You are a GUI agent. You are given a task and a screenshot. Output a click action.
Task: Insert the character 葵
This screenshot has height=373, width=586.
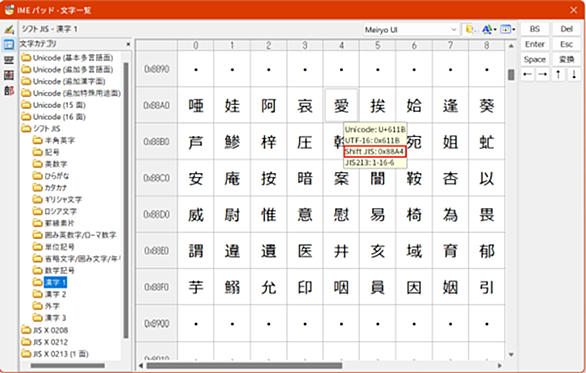[487, 105]
